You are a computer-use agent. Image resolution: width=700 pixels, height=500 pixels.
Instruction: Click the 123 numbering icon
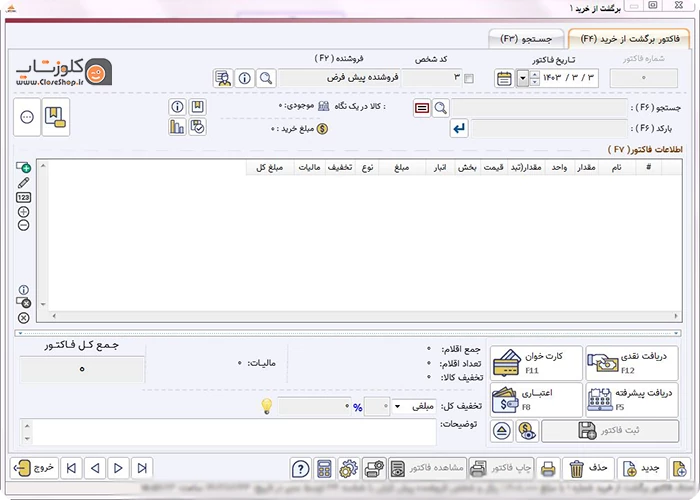24,197
